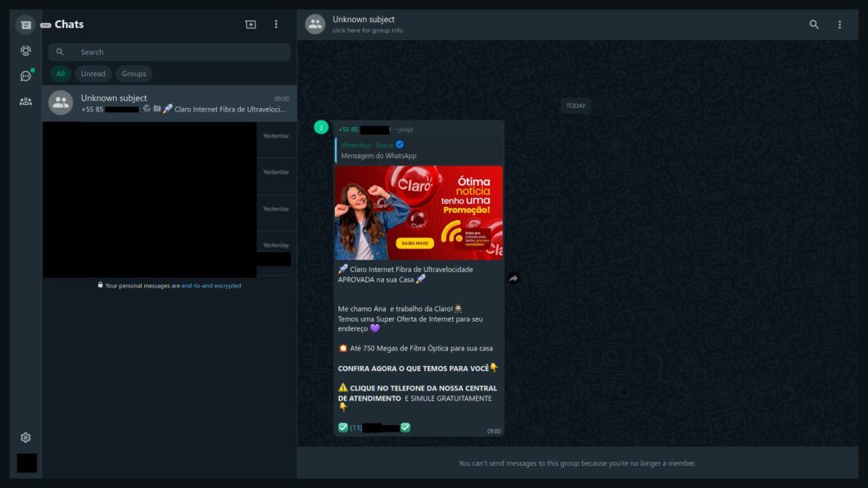Open Channels from the left sidebar
The width and height of the screenshot is (868, 488).
(25, 75)
